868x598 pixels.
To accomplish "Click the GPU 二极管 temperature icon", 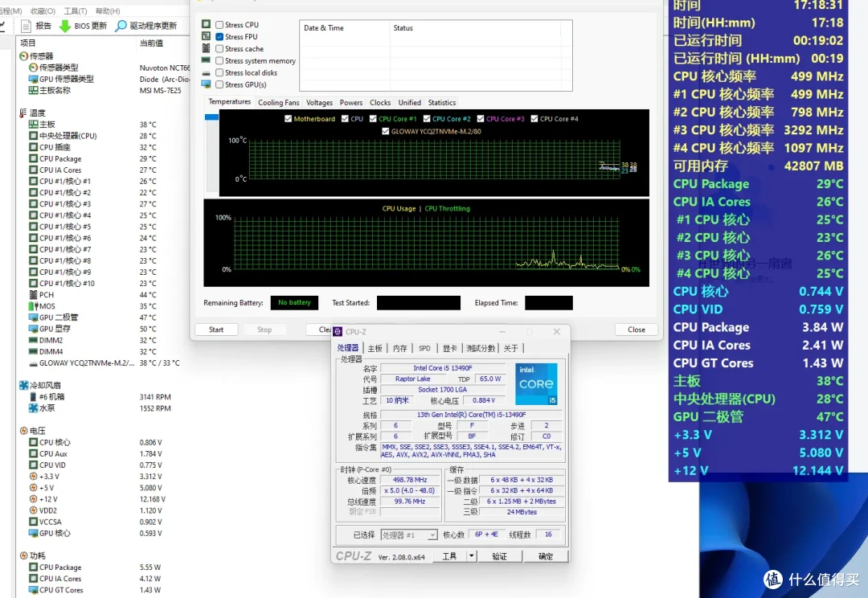I will [x=33, y=317].
